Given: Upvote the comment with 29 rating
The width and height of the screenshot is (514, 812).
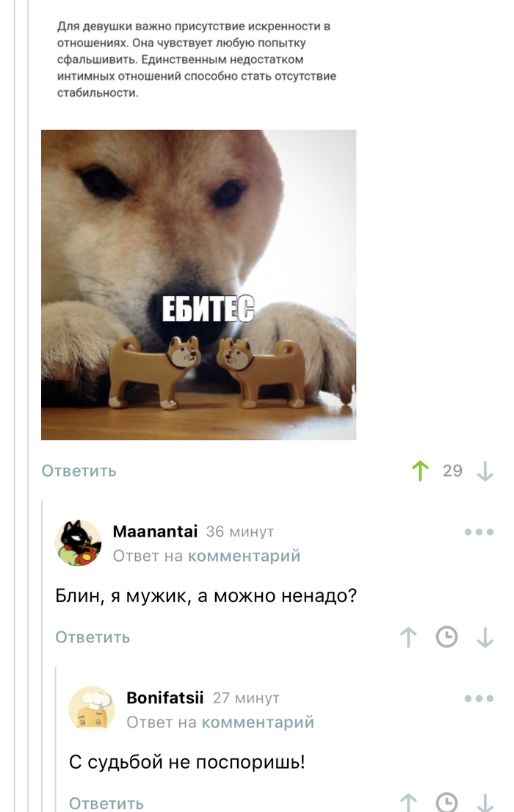Looking at the screenshot, I should 420,471.
